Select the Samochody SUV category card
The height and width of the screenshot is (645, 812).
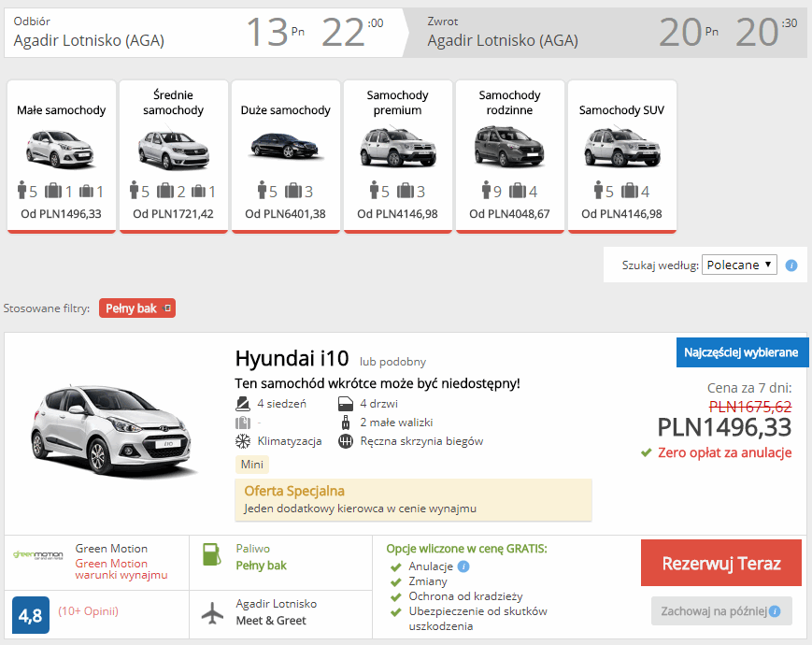(622, 156)
